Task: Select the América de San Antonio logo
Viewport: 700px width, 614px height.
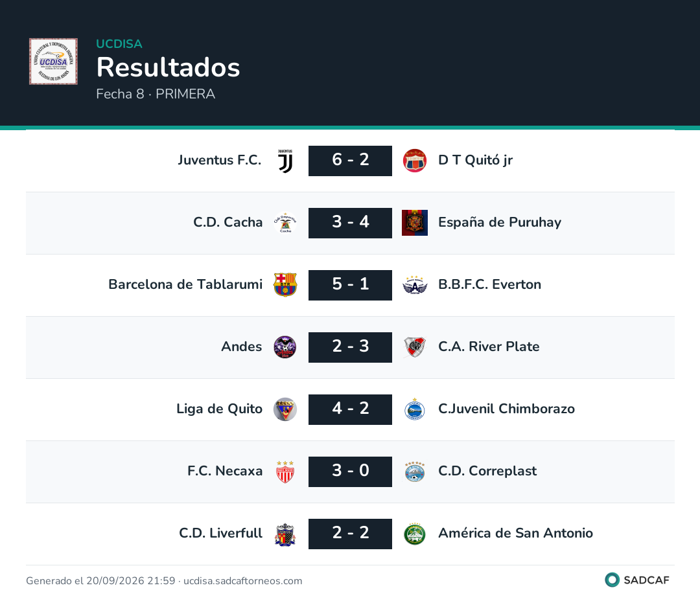Action: pyautogui.click(x=415, y=534)
